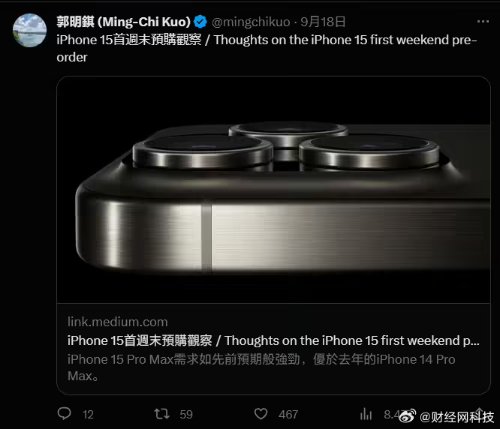
Task: Click the blue verified badge
Action: point(200,22)
